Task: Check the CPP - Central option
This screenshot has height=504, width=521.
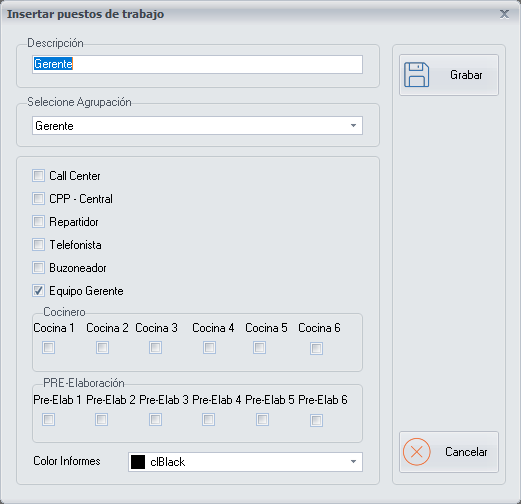Action: 38,198
